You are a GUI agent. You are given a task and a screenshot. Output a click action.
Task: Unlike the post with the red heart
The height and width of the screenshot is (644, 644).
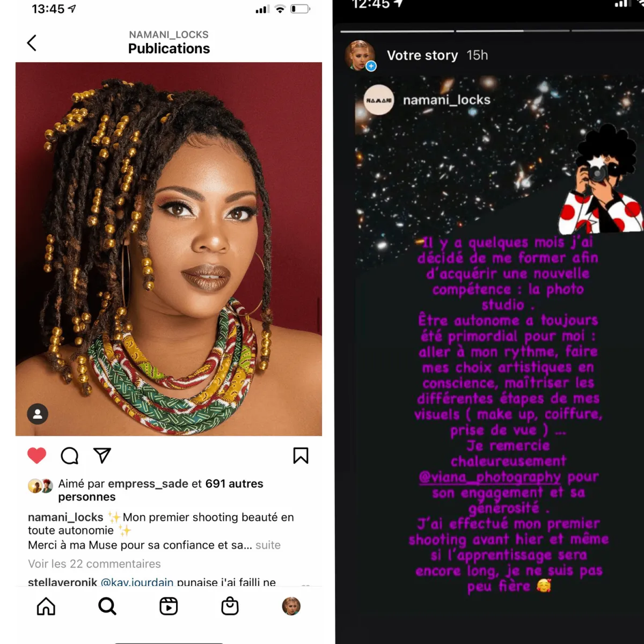click(x=37, y=456)
